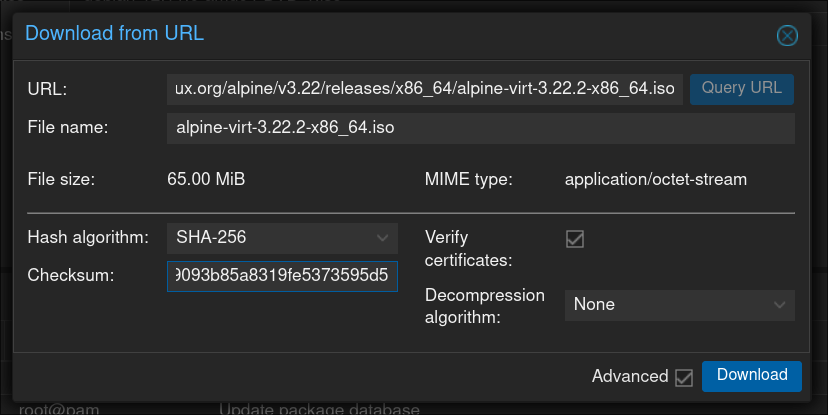This screenshot has width=828, height=415.
Task: Open the Hash algorithm dropdown arrow
Action: point(382,238)
